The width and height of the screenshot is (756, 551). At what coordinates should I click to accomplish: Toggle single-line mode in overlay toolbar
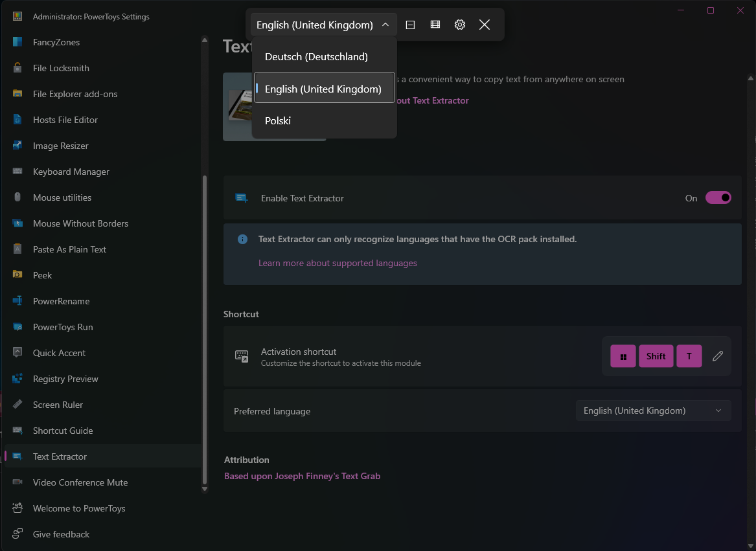410,25
